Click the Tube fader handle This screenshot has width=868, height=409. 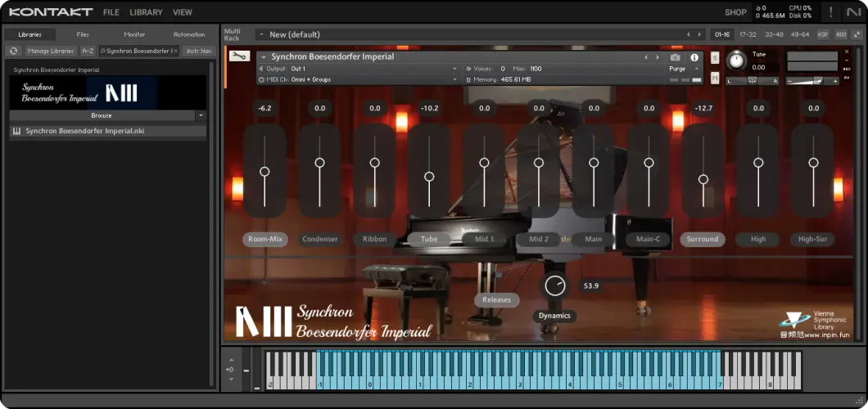429,177
